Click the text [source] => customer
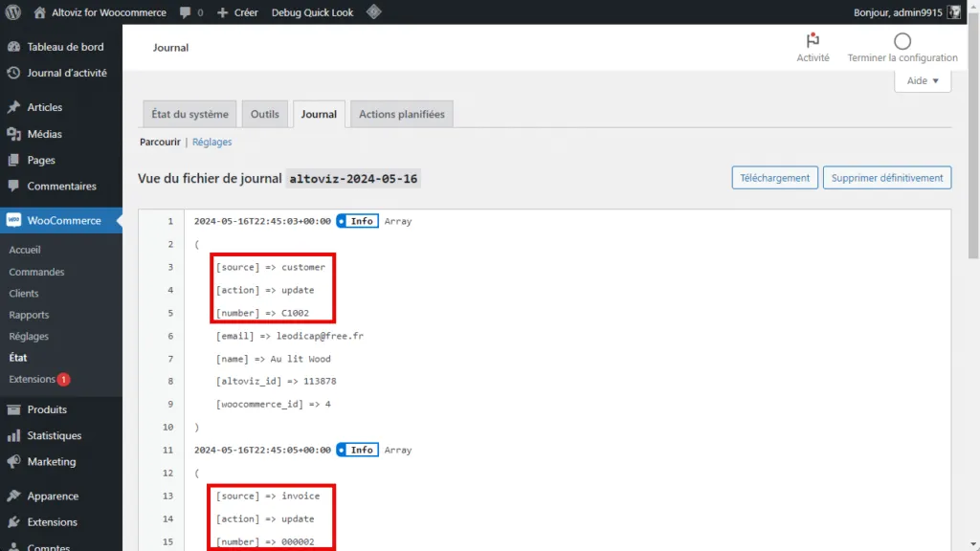 [271, 268]
